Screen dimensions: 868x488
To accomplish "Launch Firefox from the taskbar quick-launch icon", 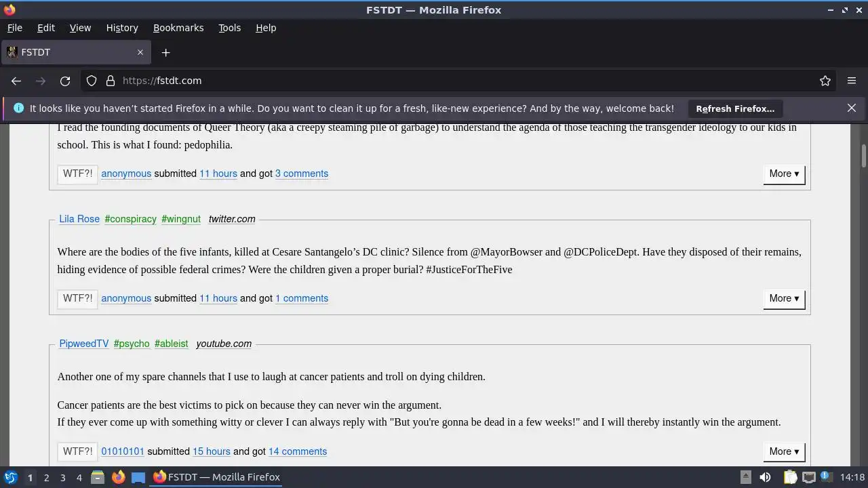I will tap(118, 477).
